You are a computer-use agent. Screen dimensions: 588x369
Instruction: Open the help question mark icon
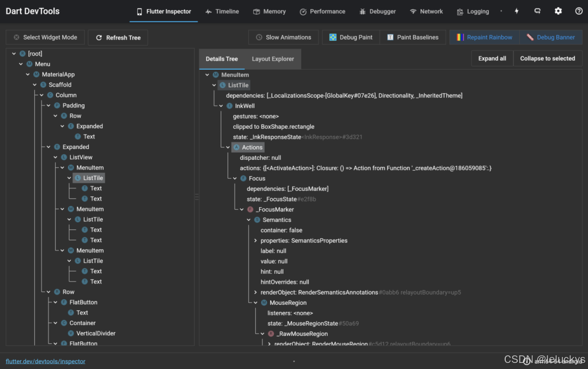578,11
